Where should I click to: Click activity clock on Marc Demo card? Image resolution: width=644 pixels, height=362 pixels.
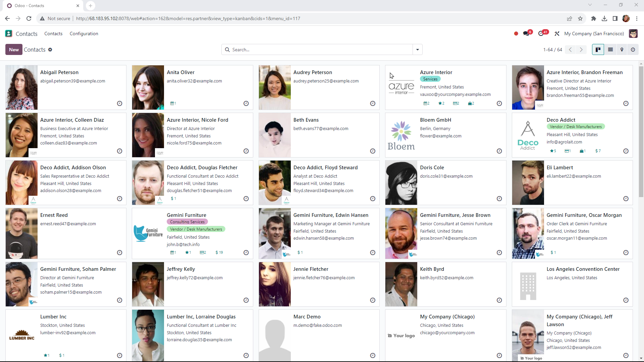tap(372, 356)
